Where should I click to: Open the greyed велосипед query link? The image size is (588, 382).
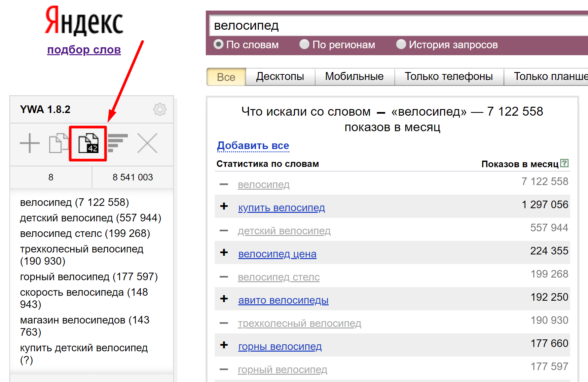[264, 185]
